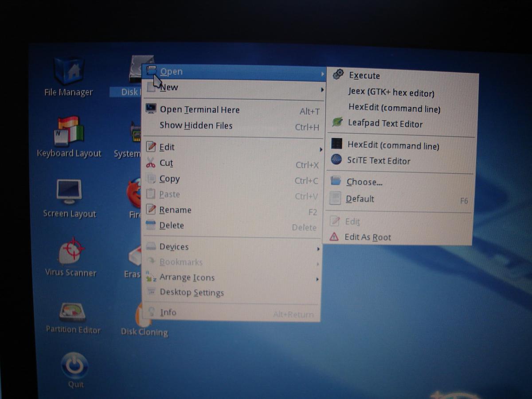Click the Quit power icon
The height and width of the screenshot is (399, 532).
click(x=74, y=366)
